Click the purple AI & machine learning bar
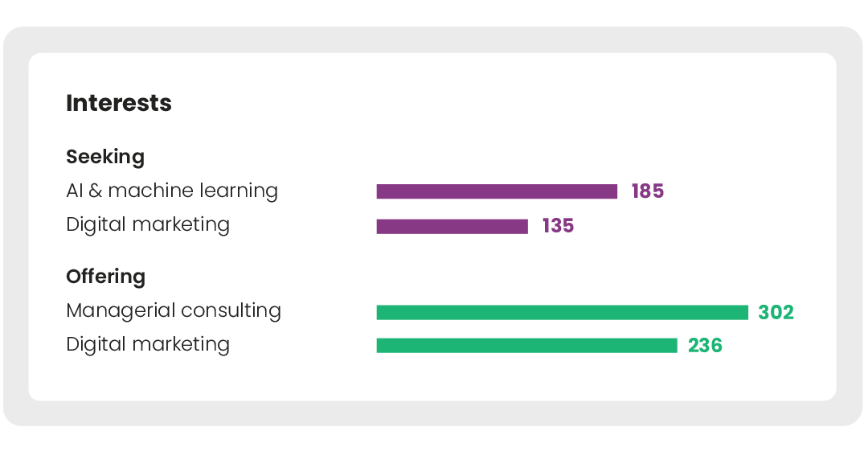868x464 pixels. pos(497,191)
